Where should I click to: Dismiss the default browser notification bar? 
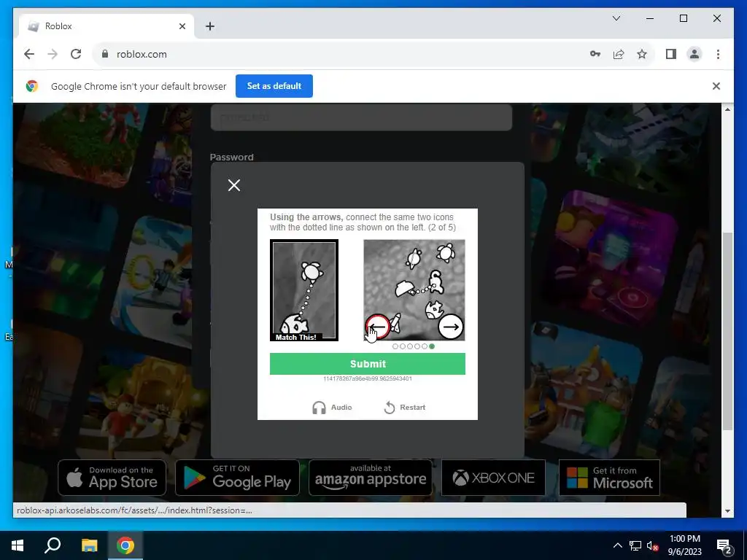716,86
